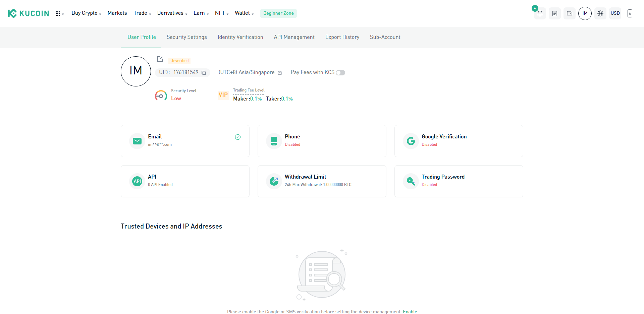The width and height of the screenshot is (644, 314).
Task: Click the Email envelope icon
Action: [137, 141]
